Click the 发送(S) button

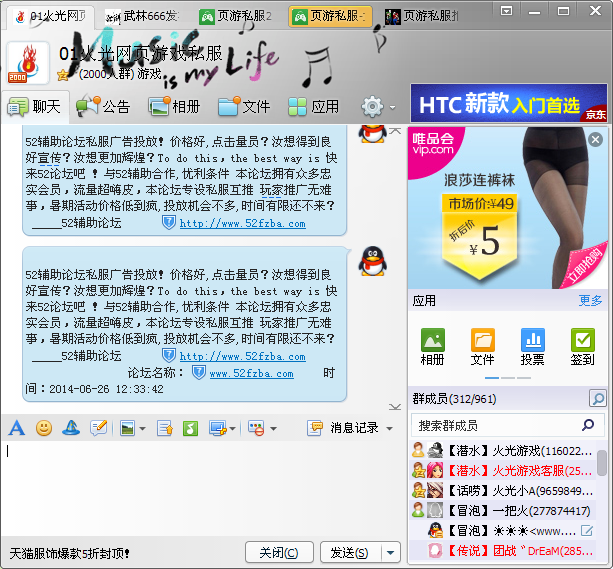[x=350, y=553]
